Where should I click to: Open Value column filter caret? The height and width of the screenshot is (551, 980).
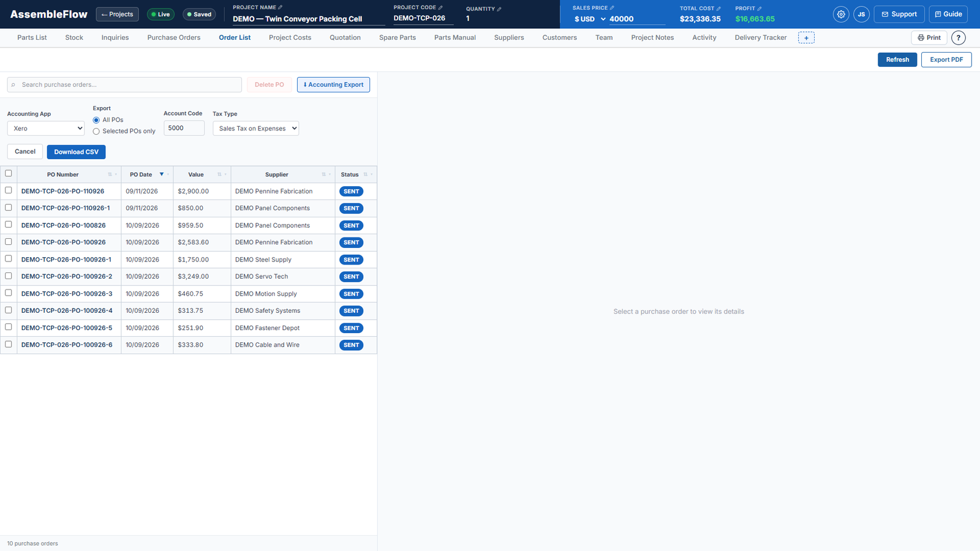click(x=225, y=174)
